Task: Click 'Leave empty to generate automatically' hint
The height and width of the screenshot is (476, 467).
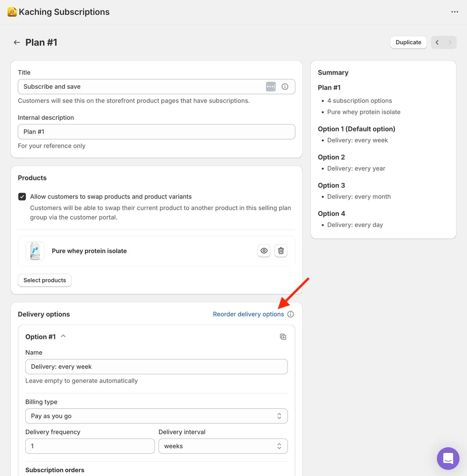Action: 82,381
